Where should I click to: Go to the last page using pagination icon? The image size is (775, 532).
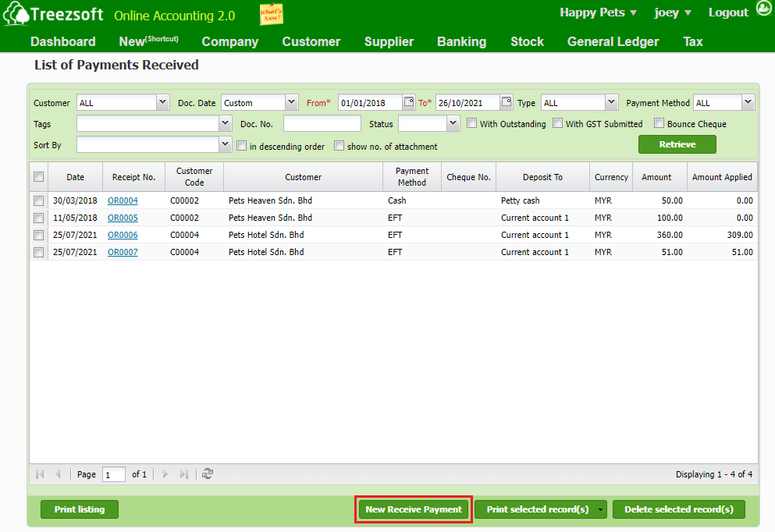[182, 473]
